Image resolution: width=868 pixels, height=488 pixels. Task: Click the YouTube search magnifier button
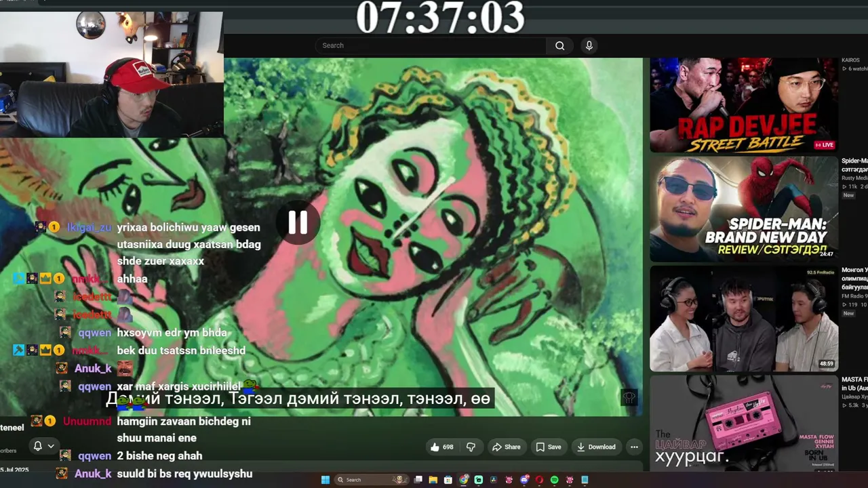pos(559,45)
